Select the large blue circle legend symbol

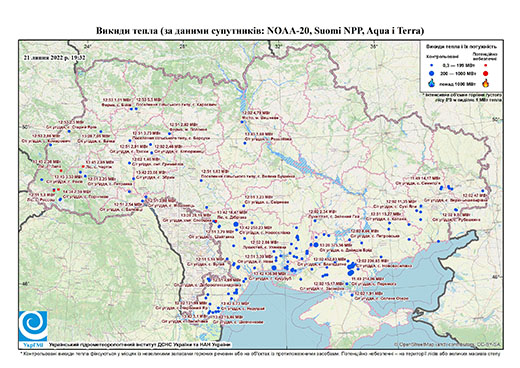[431, 73]
